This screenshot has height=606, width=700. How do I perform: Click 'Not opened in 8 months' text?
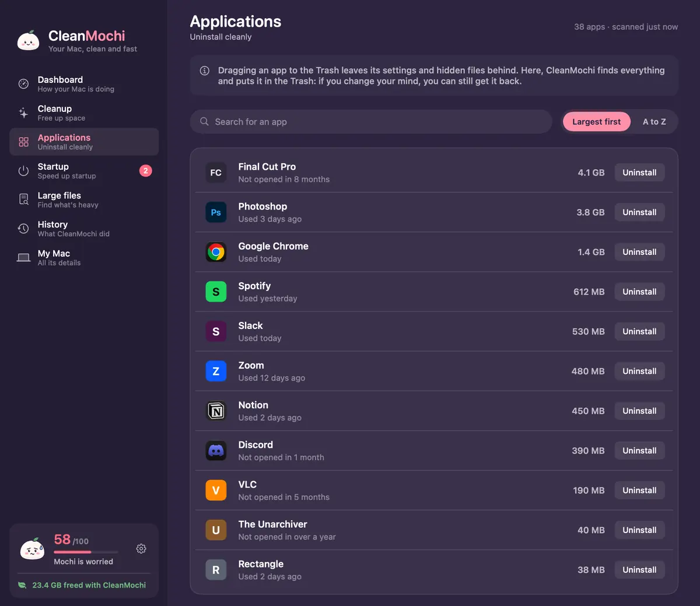click(x=284, y=180)
